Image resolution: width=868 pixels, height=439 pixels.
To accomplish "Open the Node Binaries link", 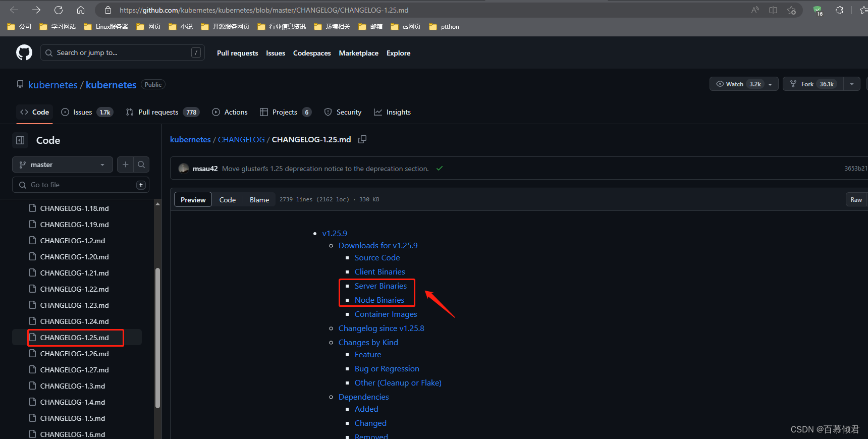I will click(x=379, y=300).
